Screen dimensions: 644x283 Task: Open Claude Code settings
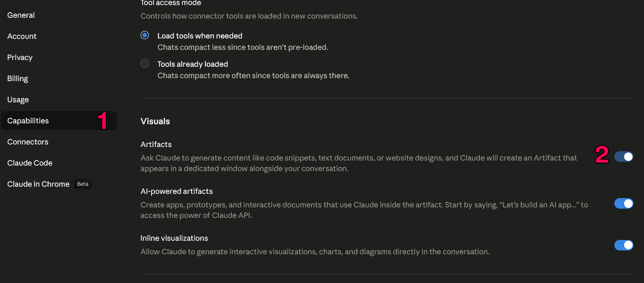coord(30,163)
